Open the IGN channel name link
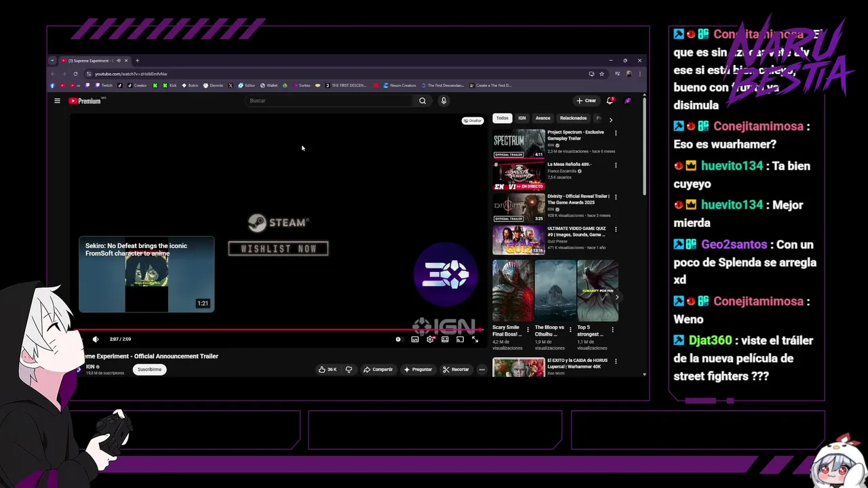 (x=90, y=367)
